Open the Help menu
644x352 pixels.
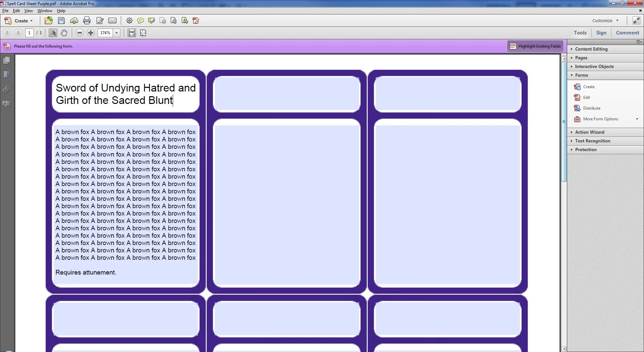click(x=61, y=11)
